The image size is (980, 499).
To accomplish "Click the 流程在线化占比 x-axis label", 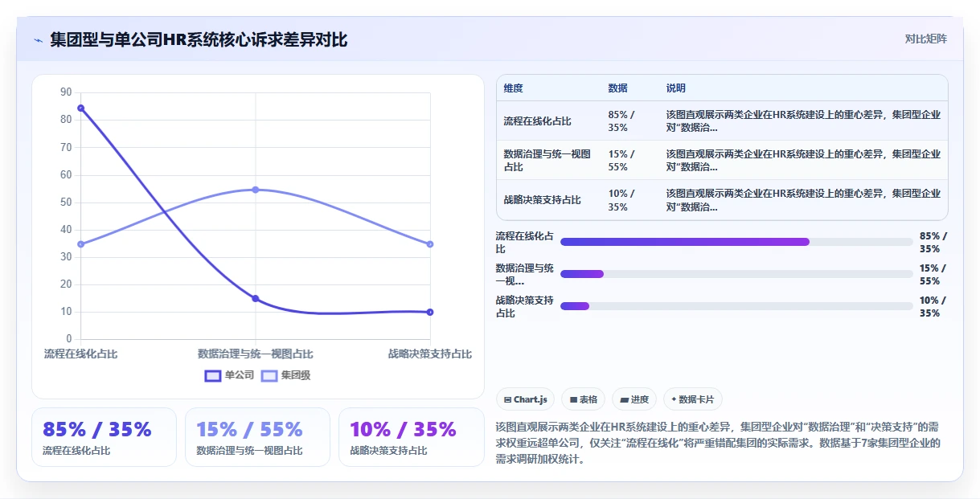I will point(80,354).
